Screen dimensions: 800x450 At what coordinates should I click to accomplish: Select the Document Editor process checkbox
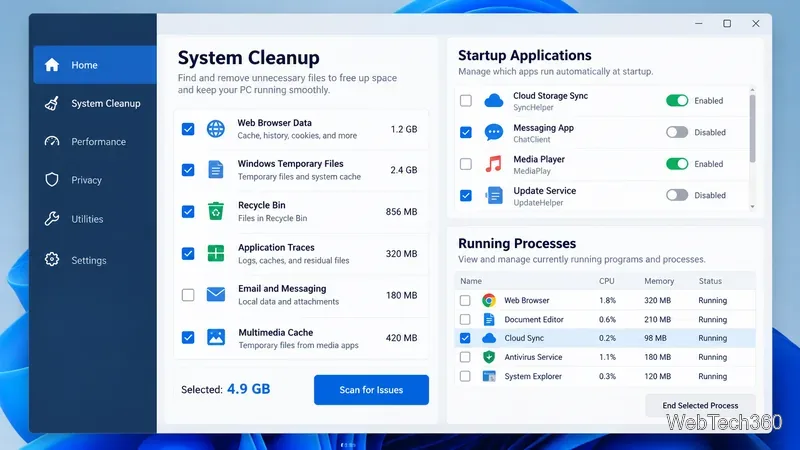pyautogui.click(x=465, y=319)
